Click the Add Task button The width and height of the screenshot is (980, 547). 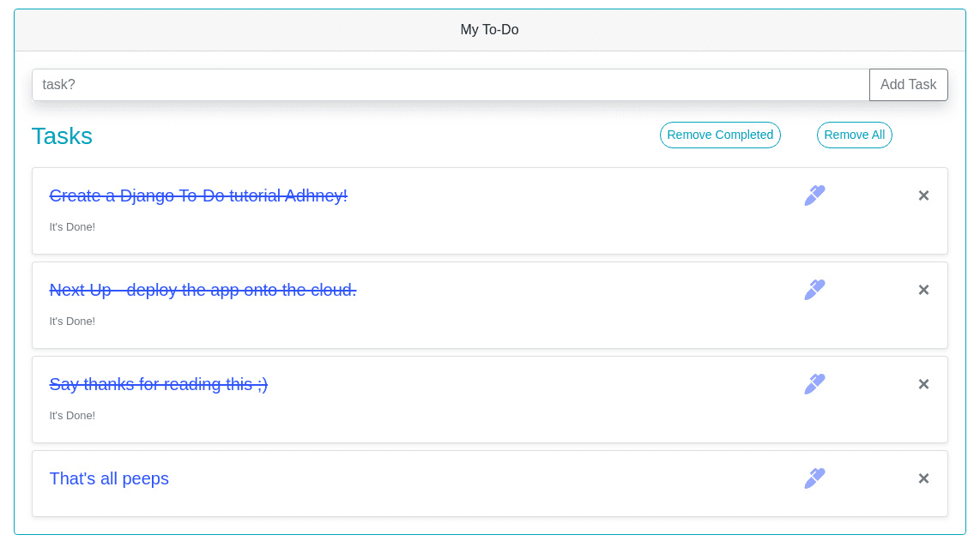coord(908,84)
